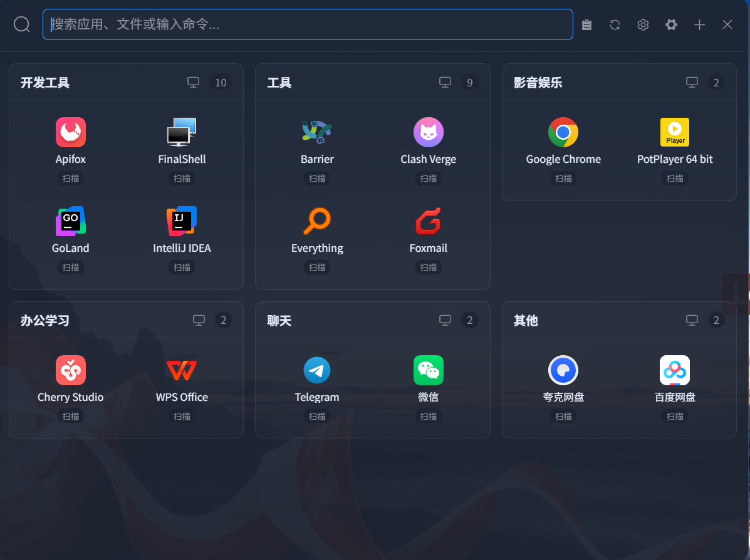
Task: Open the clipboard icon in top bar
Action: click(x=587, y=25)
